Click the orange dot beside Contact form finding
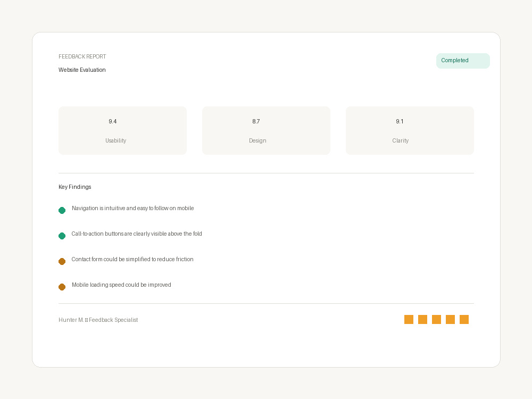532x399 pixels. (62, 261)
